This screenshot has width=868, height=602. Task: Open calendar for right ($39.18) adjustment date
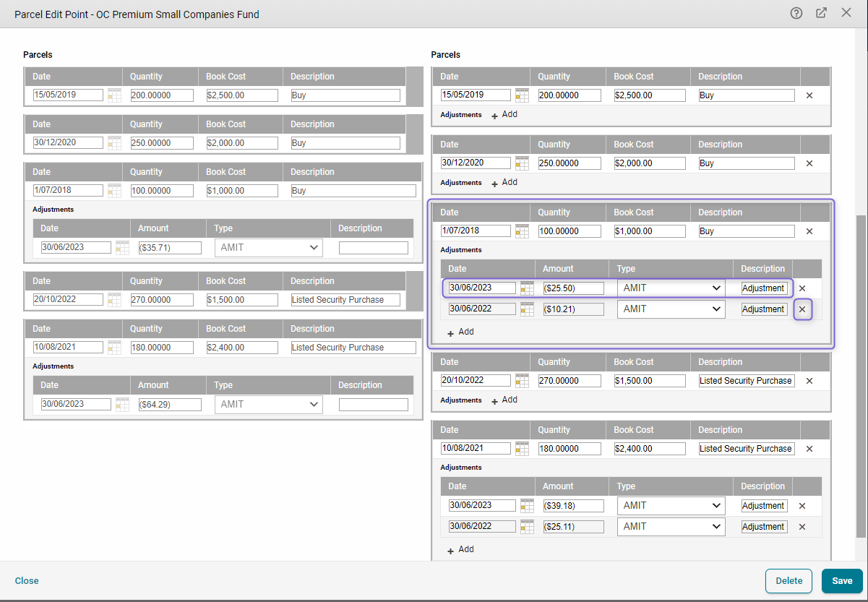tap(527, 506)
